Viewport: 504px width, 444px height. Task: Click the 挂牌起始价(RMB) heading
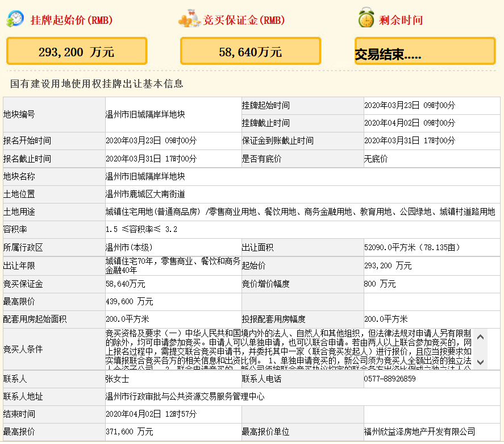pyautogui.click(x=72, y=20)
